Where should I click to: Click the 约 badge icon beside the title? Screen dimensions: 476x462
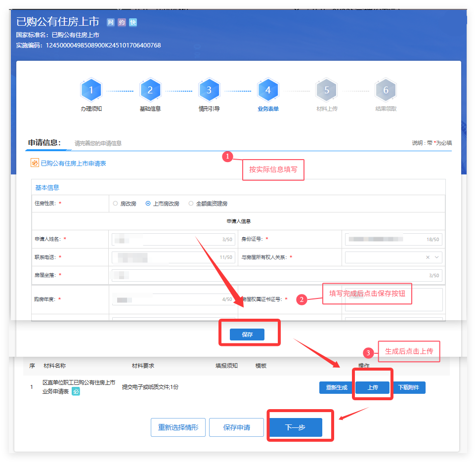(122, 22)
